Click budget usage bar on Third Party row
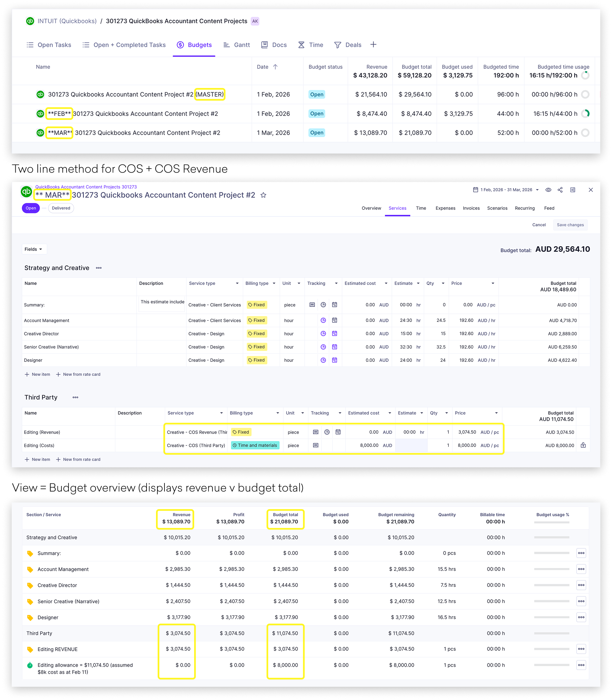Viewport: 612px width, 700px height. pos(552,633)
